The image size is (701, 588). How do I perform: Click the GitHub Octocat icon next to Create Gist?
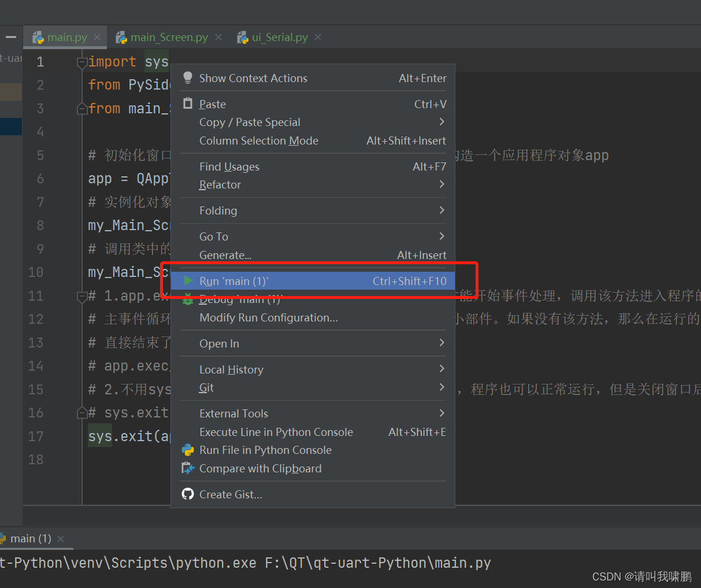click(187, 494)
